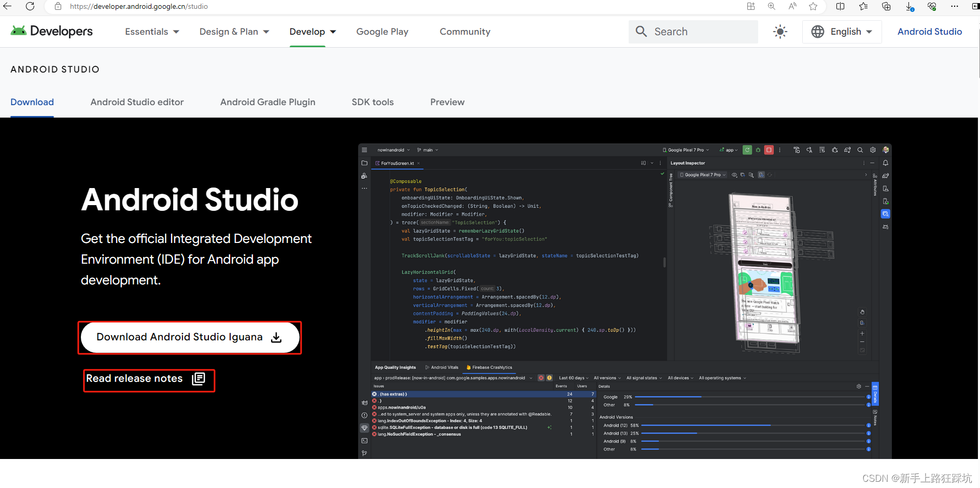
Task: Click the search magnifier icon
Action: (641, 32)
